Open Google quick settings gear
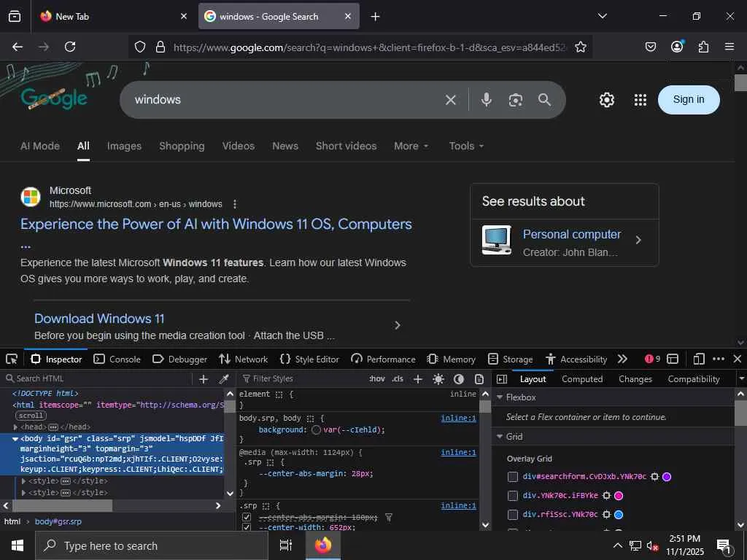The width and height of the screenshot is (747, 560). coord(606,100)
